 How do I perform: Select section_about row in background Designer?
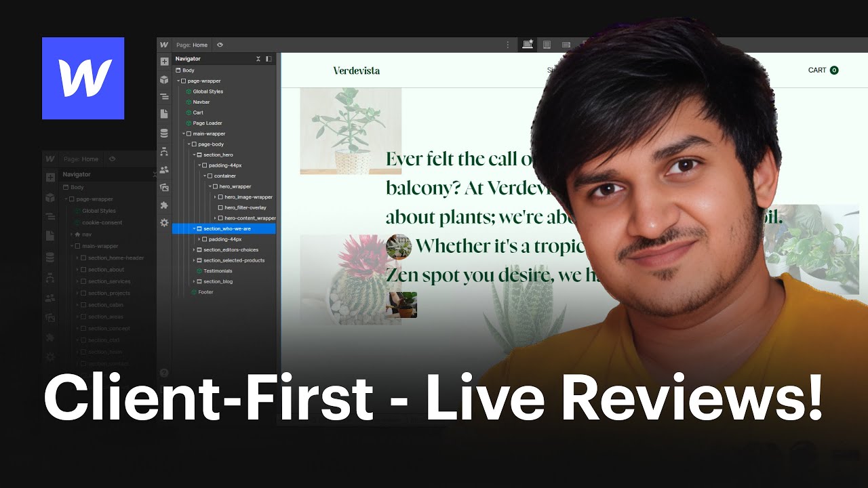tap(106, 270)
